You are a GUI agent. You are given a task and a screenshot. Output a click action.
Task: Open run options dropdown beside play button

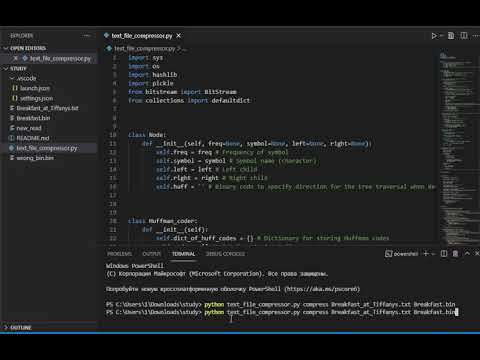pyautogui.click(x=441, y=36)
